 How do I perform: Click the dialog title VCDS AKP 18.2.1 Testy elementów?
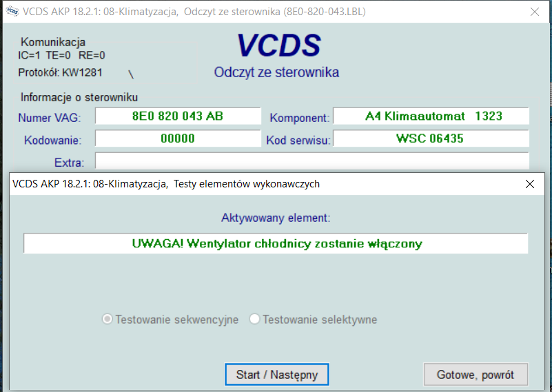coord(166,184)
